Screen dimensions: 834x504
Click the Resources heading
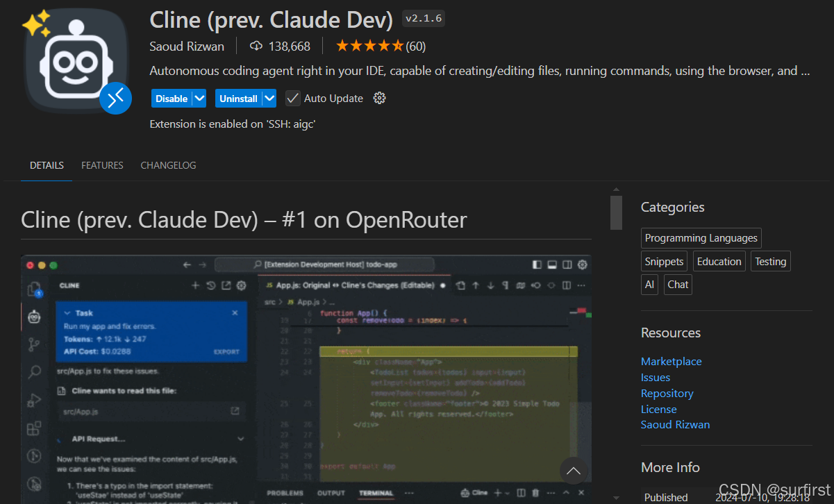click(x=671, y=333)
